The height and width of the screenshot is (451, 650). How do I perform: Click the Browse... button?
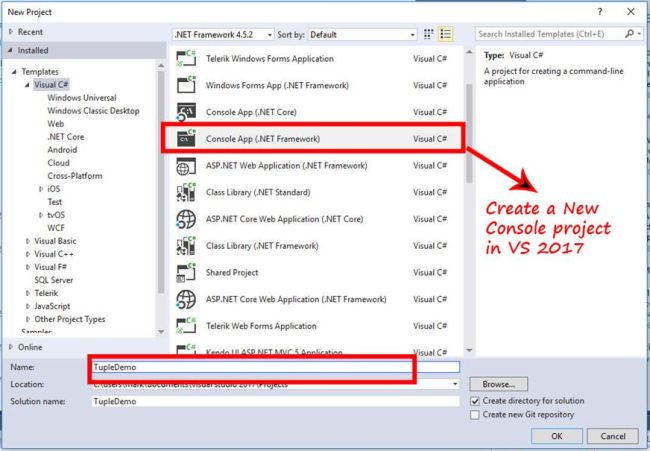[499, 384]
